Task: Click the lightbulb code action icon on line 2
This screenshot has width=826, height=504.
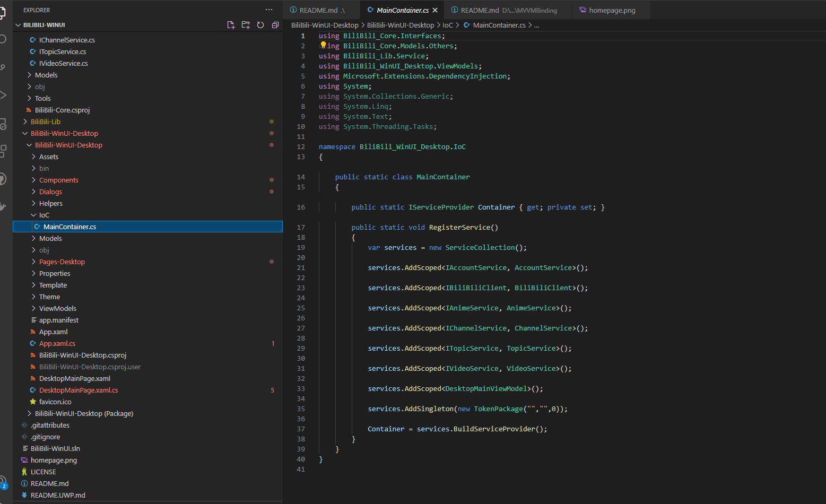Action: pos(323,46)
